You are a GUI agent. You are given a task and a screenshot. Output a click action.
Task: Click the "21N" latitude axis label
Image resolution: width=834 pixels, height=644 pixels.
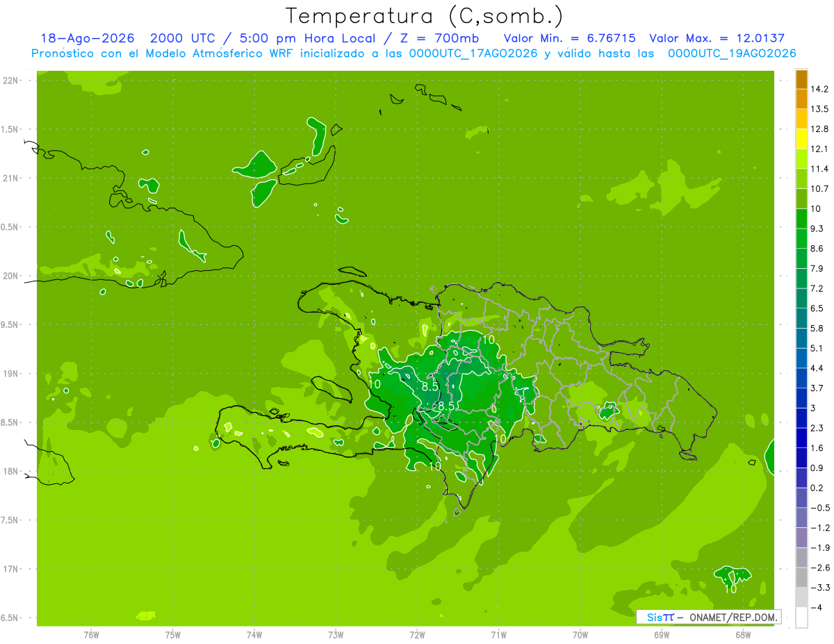[10, 178]
